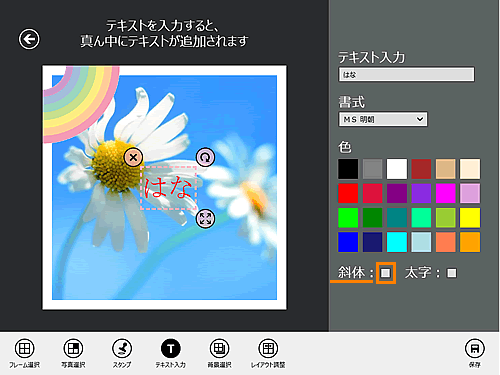Go back with the circled arrow icon
The height and width of the screenshot is (375, 500).
click(29, 39)
